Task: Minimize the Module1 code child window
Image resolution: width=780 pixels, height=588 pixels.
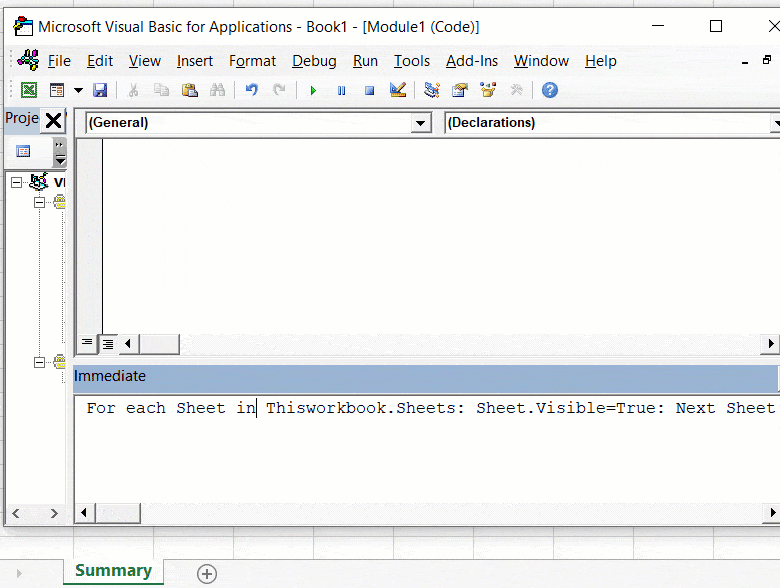Action: (x=745, y=62)
